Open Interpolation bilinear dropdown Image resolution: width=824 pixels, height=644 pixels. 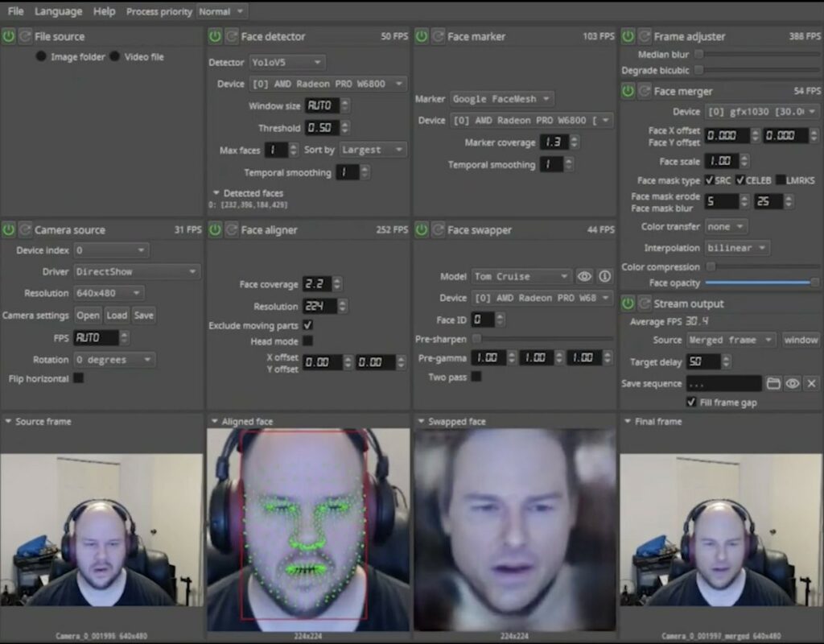(737, 248)
